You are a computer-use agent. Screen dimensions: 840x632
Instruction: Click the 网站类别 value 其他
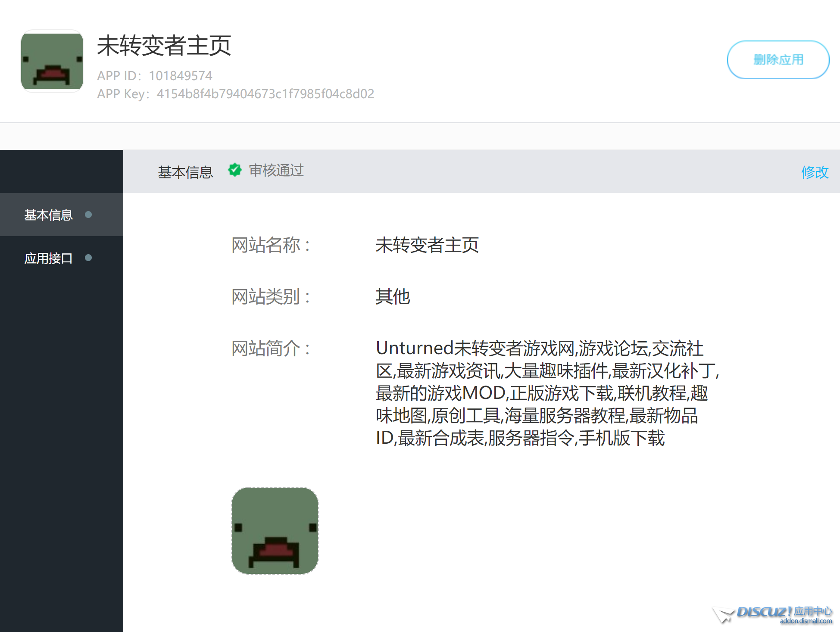click(393, 297)
